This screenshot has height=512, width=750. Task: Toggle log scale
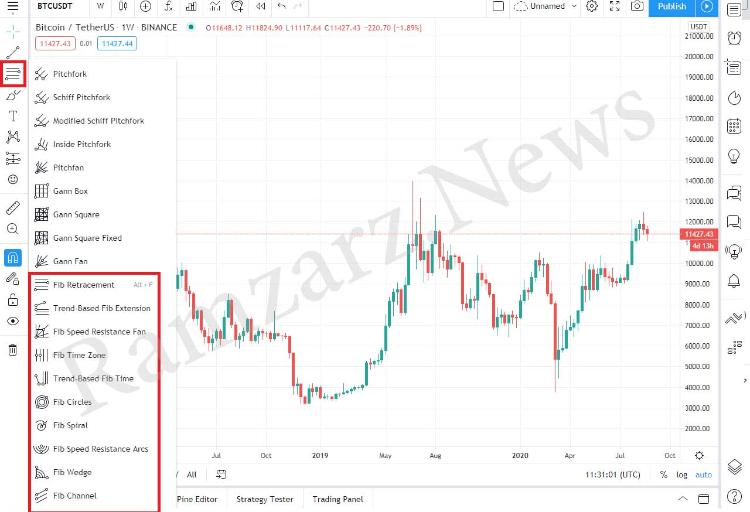click(x=682, y=475)
